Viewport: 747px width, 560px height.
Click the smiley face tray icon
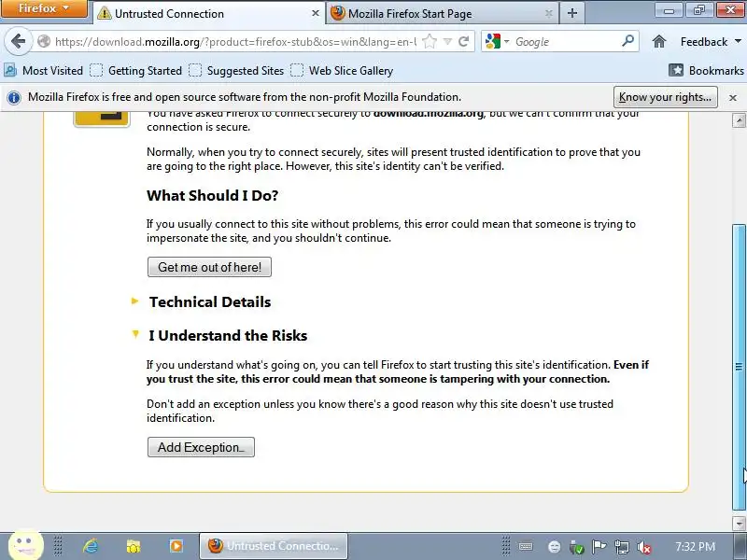coord(554,547)
